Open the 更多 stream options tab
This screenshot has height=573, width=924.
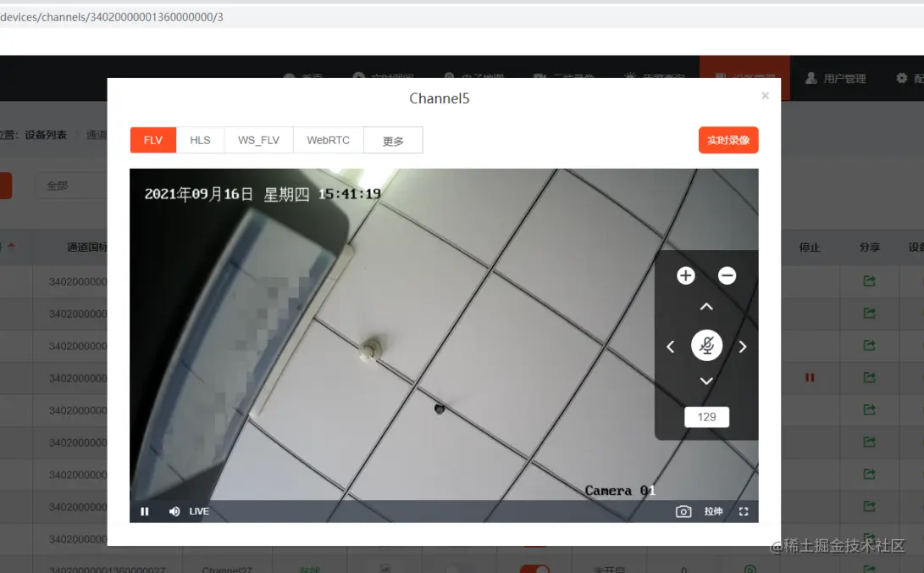coord(393,141)
